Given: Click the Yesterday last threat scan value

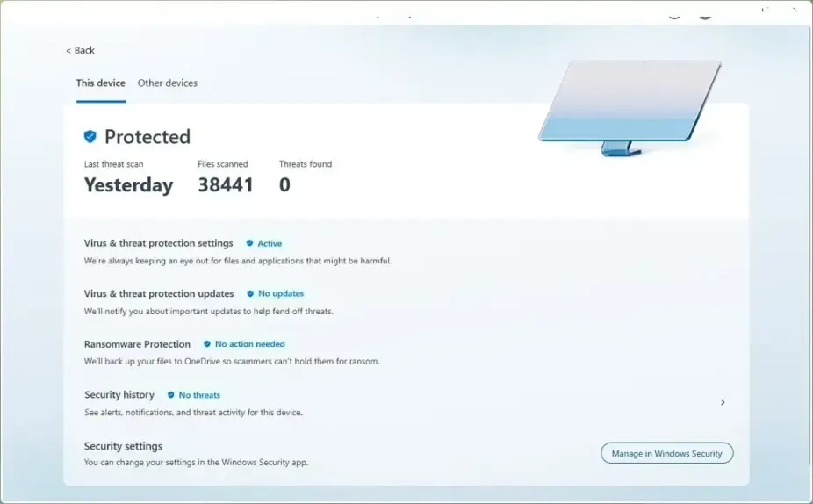Looking at the screenshot, I should pos(128,185).
